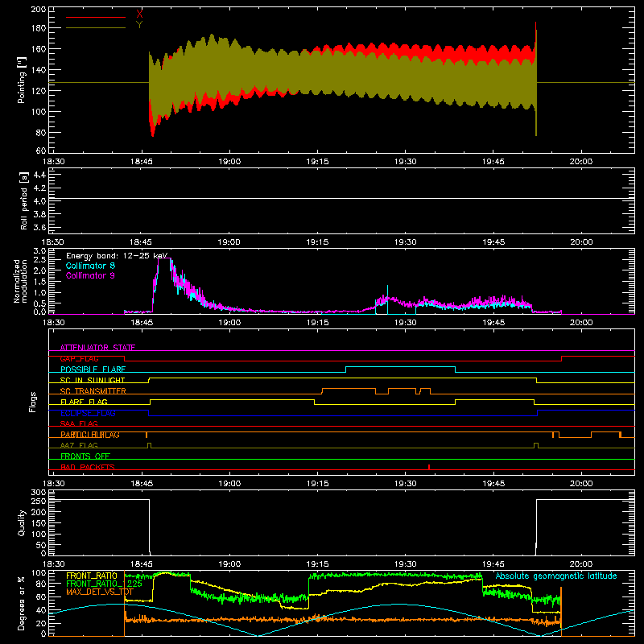Screen dimensions: 644x644
Task: Select the SAA_FLAG label
Action: pos(79,423)
